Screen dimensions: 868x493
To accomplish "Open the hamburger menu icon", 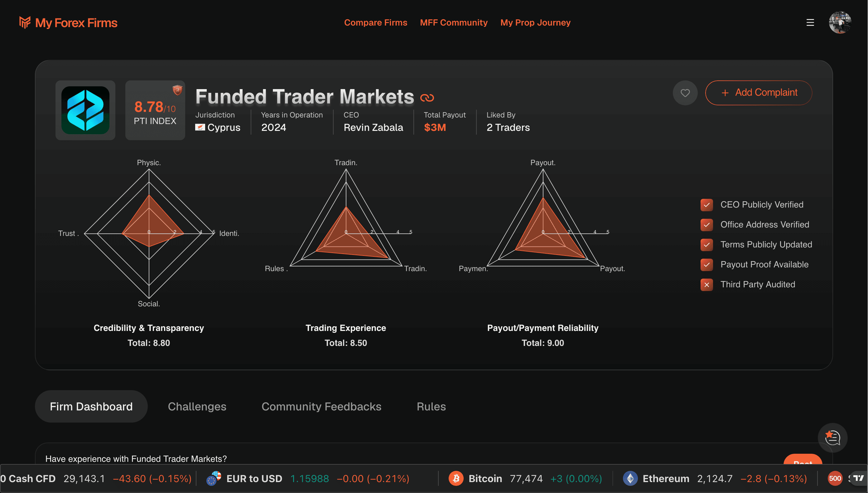I will tap(810, 23).
